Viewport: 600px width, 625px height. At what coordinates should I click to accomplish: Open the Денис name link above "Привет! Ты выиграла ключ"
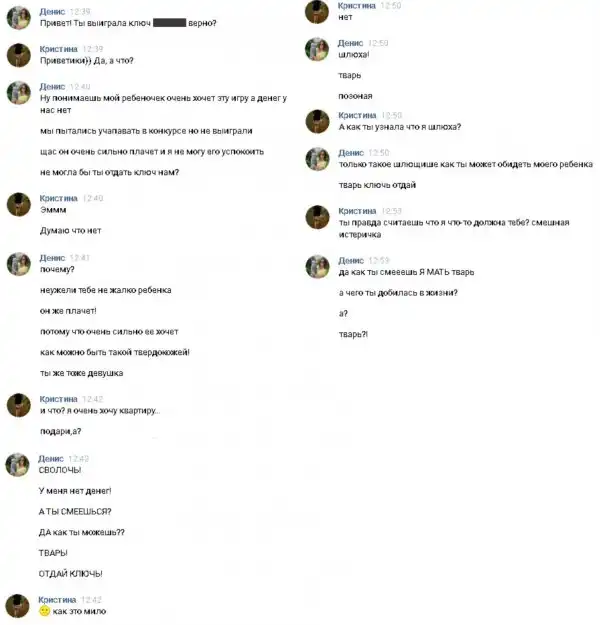52,12
